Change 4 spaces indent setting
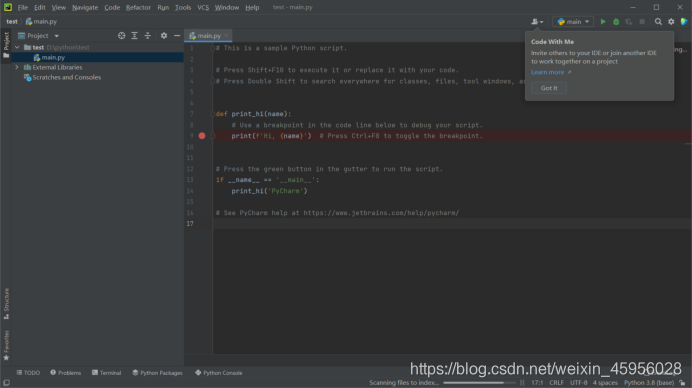The height and width of the screenshot is (388, 692). pyautogui.click(x=605, y=383)
